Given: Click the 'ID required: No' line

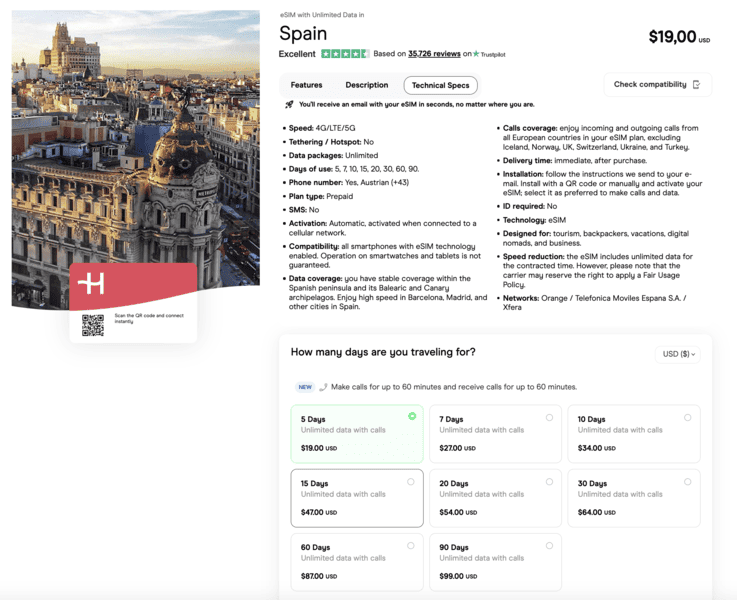Looking at the screenshot, I should click(530, 206).
